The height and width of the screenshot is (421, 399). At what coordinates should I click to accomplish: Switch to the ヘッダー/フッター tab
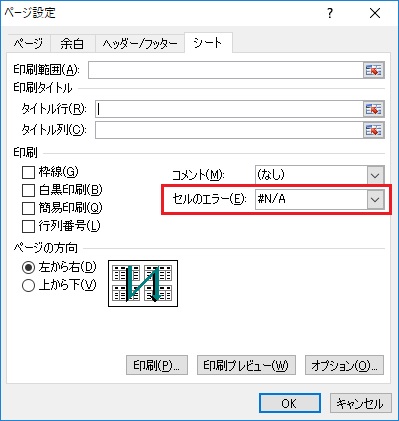tap(140, 44)
